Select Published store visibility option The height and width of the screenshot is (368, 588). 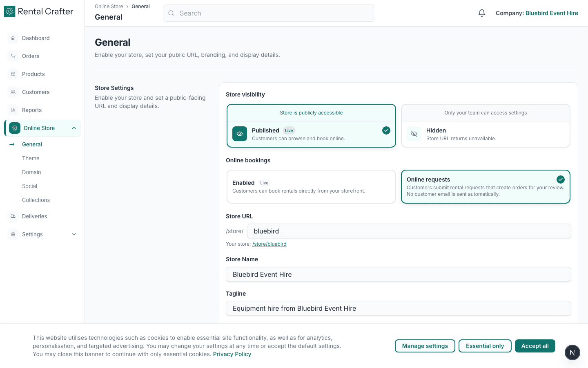(311, 126)
